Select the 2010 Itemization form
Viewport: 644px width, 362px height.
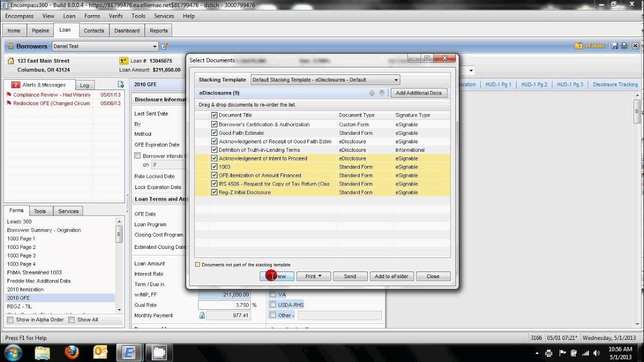coord(26,290)
